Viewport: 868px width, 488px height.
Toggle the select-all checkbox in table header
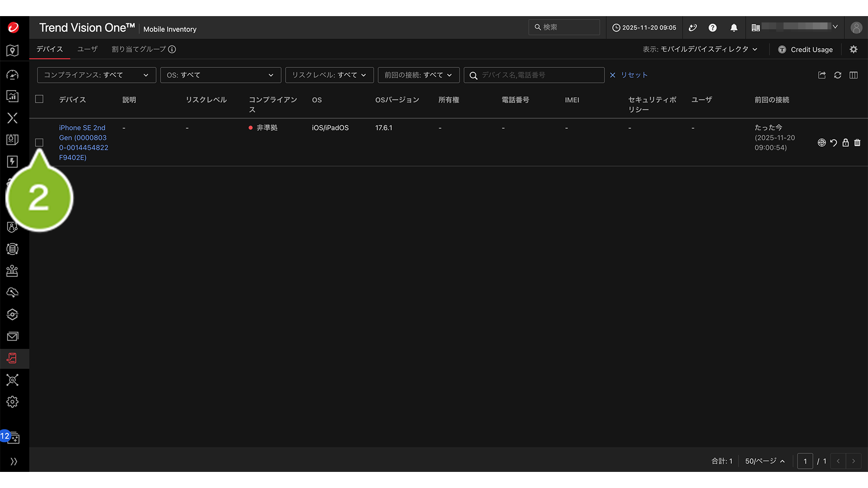point(40,99)
